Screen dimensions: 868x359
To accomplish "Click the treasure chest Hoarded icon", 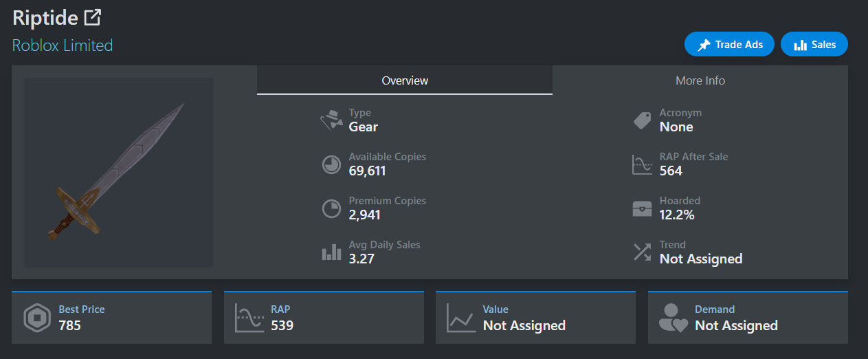I will [642, 208].
